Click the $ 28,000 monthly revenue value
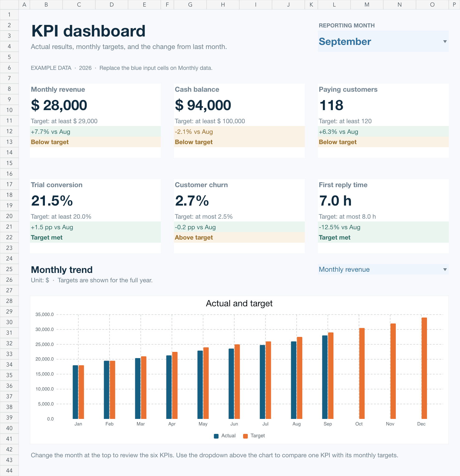This screenshot has height=476, width=460. [59, 105]
